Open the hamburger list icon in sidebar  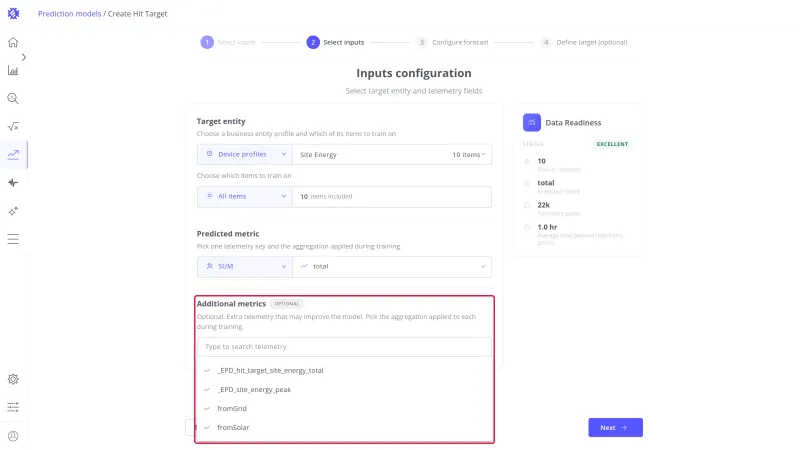(13, 239)
